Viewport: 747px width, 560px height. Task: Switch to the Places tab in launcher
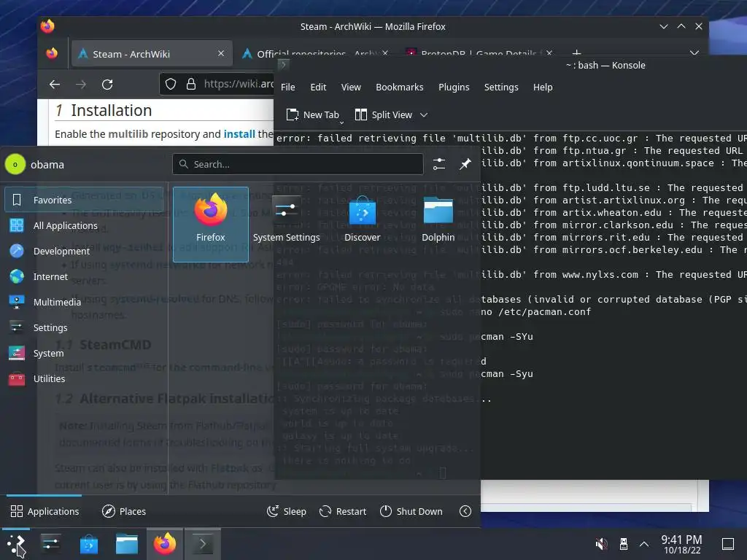click(124, 511)
